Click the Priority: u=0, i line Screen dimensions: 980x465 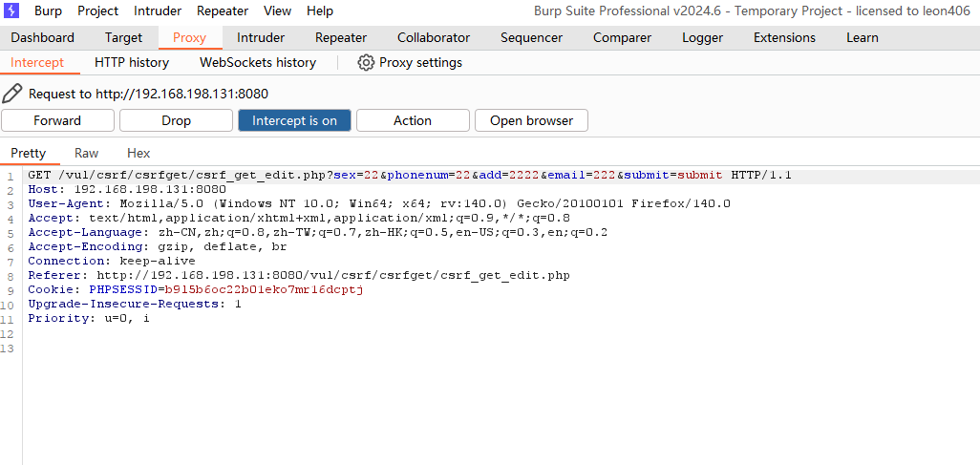(89, 319)
